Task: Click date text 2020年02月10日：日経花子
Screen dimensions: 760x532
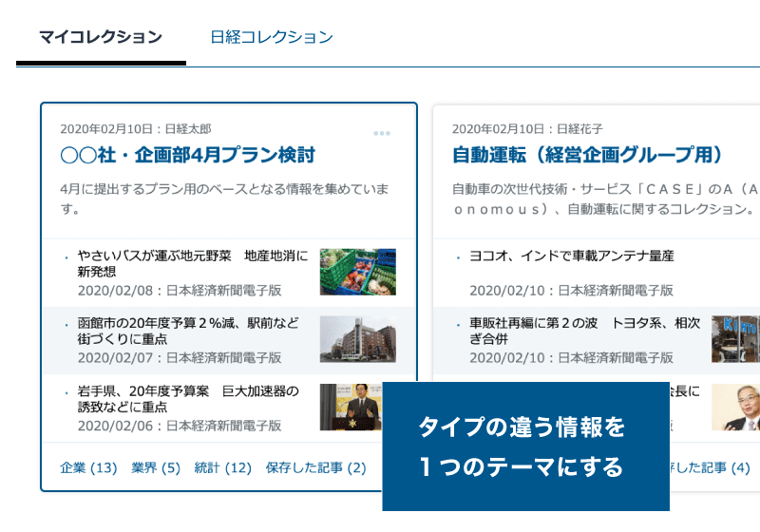Action: pyautogui.click(x=527, y=129)
